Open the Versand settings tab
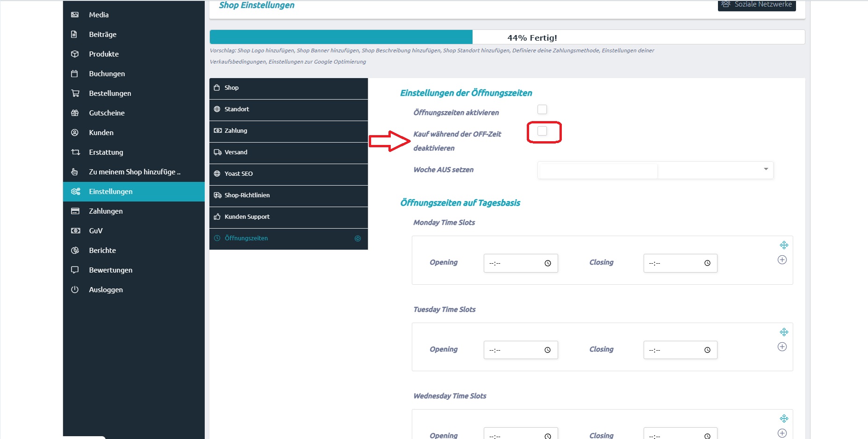This screenshot has width=868, height=439. 288,153
